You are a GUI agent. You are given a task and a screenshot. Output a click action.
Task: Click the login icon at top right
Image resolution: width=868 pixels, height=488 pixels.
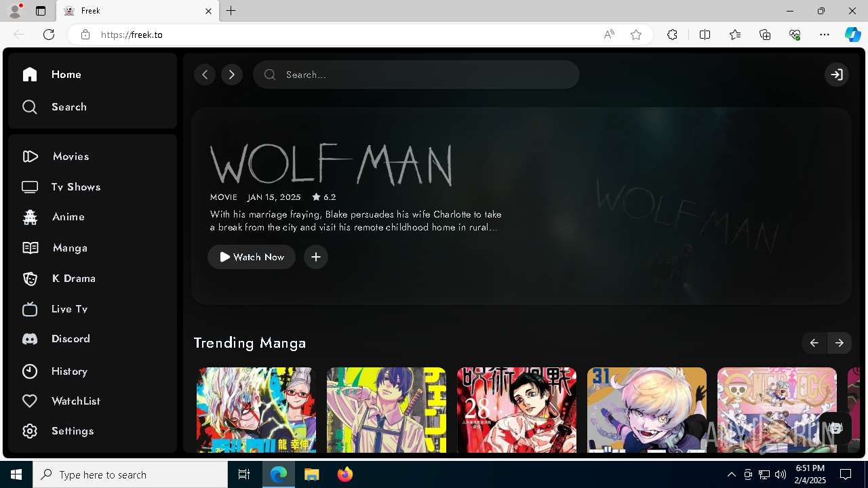click(837, 75)
